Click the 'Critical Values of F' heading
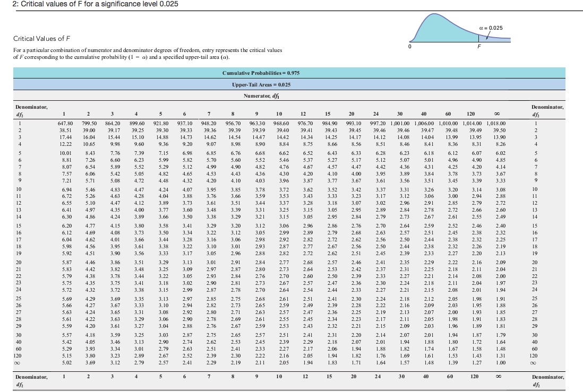The image size is (583, 392). 42,38
